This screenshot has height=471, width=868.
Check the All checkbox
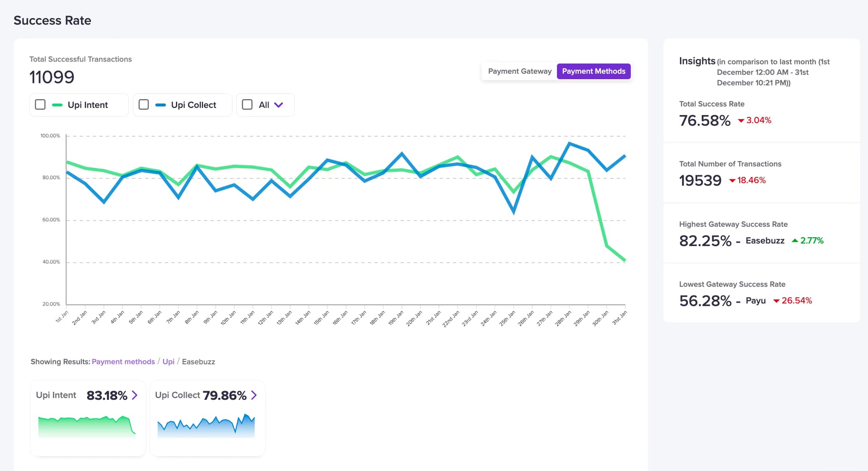click(247, 104)
